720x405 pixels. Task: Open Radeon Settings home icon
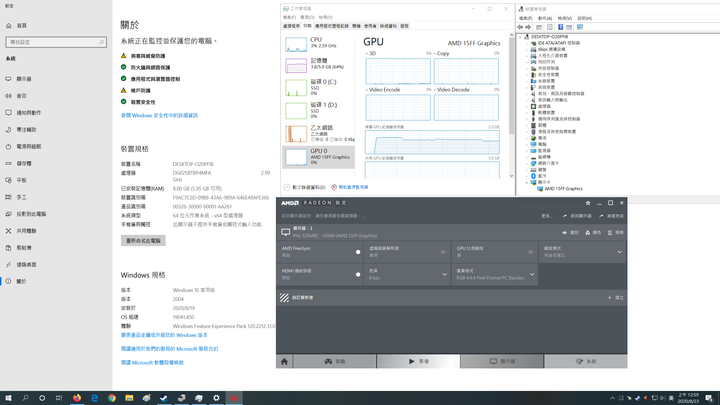coord(284,361)
